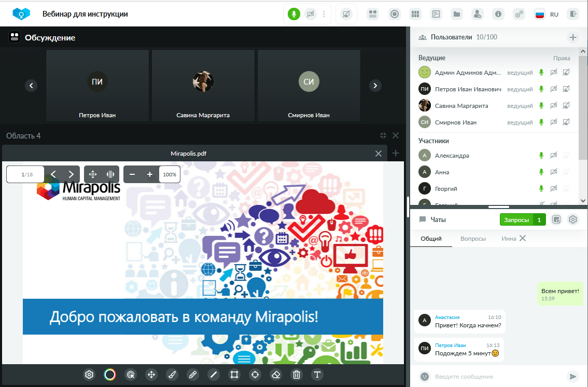Start recording the webinar
This screenshot has width=588, height=387.
395,14
